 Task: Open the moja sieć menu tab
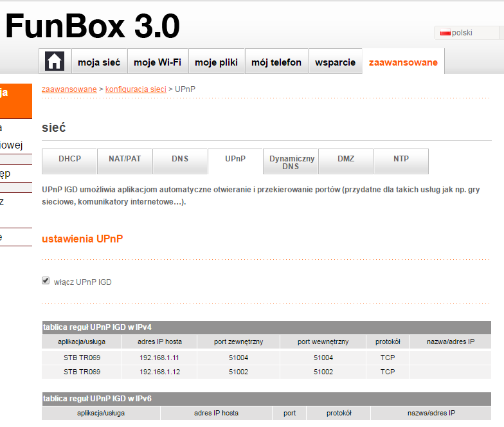point(99,62)
